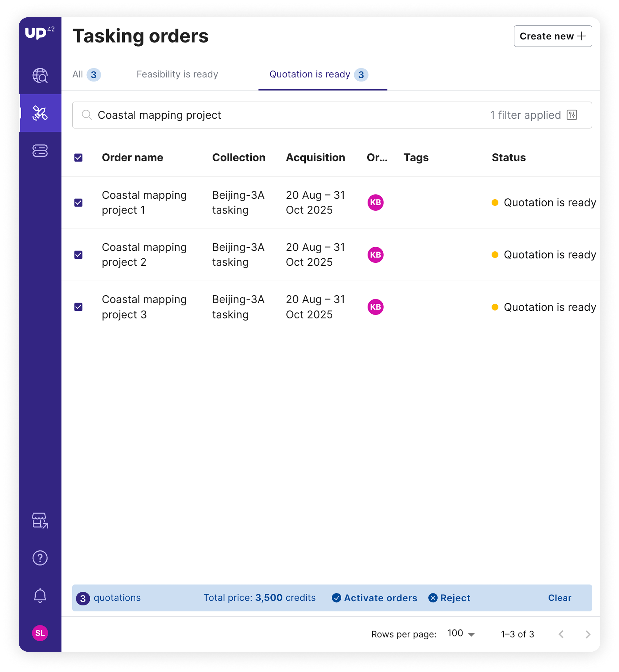Open the data storage sidebar icon
619x672 pixels.
click(40, 150)
